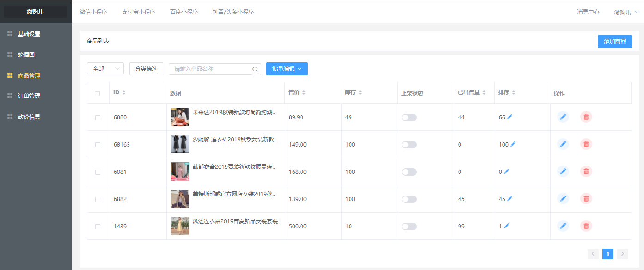Click the page 1 pagination button
This screenshot has width=644, height=270.
coord(608,254)
